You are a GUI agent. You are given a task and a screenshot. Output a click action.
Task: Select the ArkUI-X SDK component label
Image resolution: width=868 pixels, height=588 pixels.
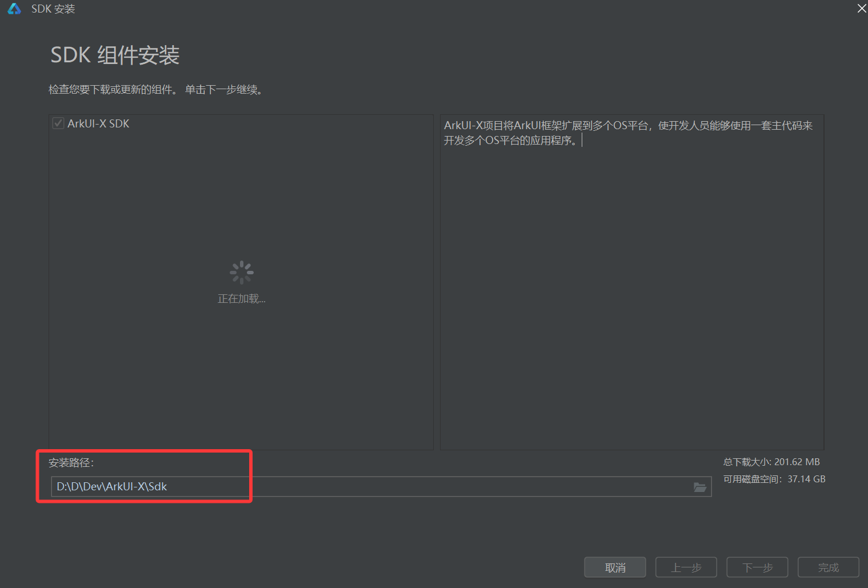pos(98,123)
